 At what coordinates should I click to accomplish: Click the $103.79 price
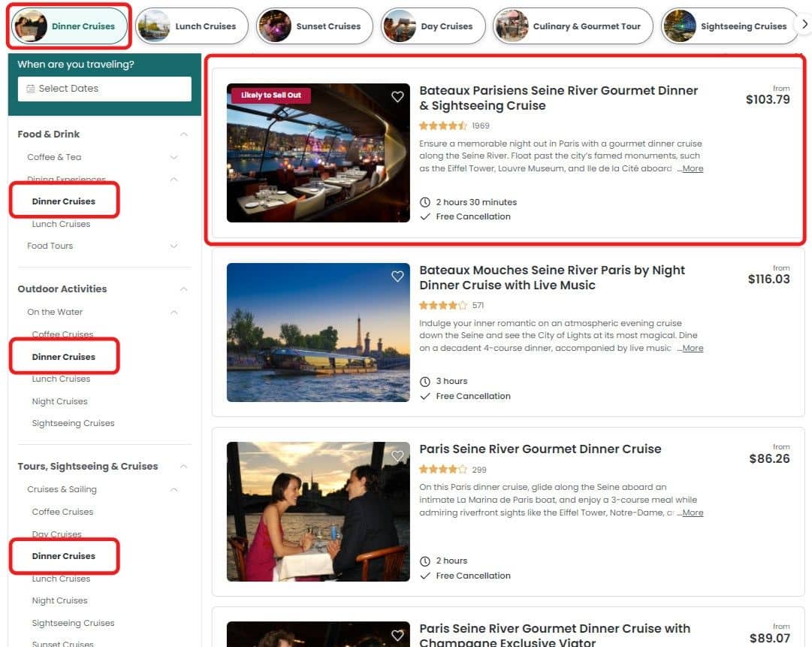[768, 99]
